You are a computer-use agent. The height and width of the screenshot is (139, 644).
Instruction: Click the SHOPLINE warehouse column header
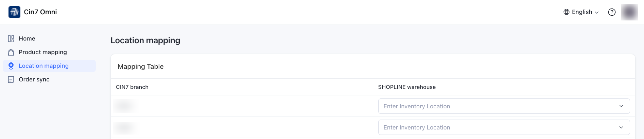(x=406, y=87)
